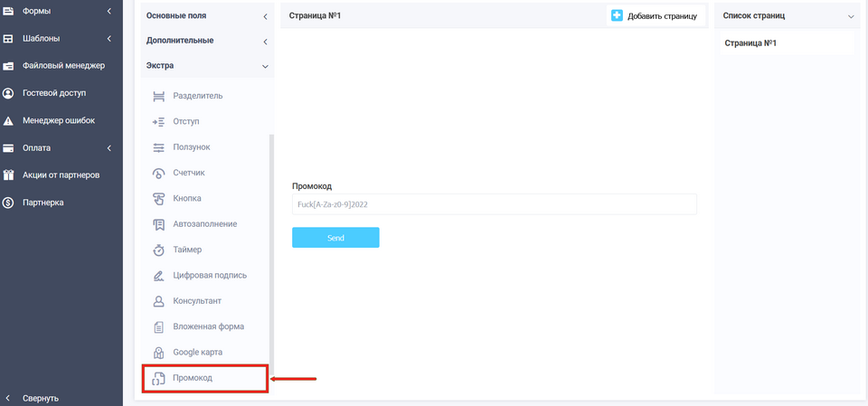
Task: Add the Вложенная форма element
Action: [x=208, y=326]
